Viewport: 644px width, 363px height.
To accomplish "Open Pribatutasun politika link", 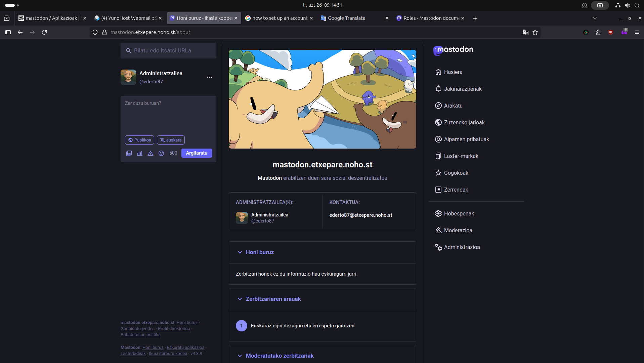I will point(140,335).
